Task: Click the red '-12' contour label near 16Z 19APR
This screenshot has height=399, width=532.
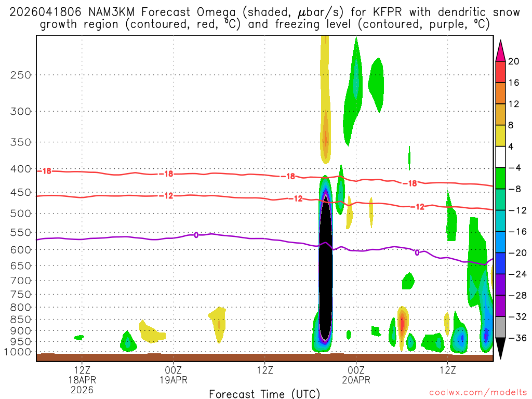Action: pos(295,199)
